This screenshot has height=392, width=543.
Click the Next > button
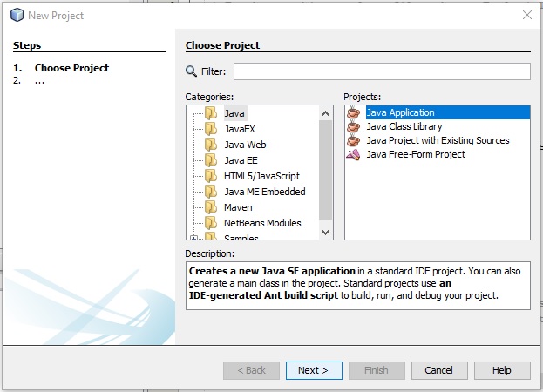tap(314, 370)
